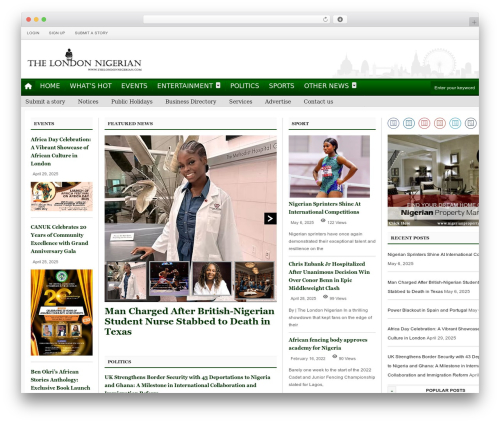Open the Services page
The image size is (500, 423).
point(240,102)
